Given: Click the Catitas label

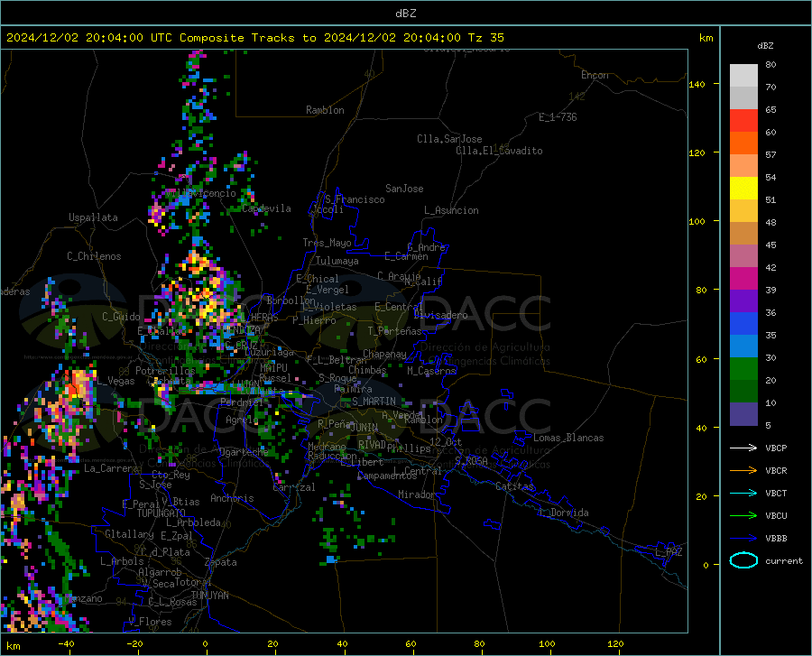Looking at the screenshot, I should pos(514,486).
